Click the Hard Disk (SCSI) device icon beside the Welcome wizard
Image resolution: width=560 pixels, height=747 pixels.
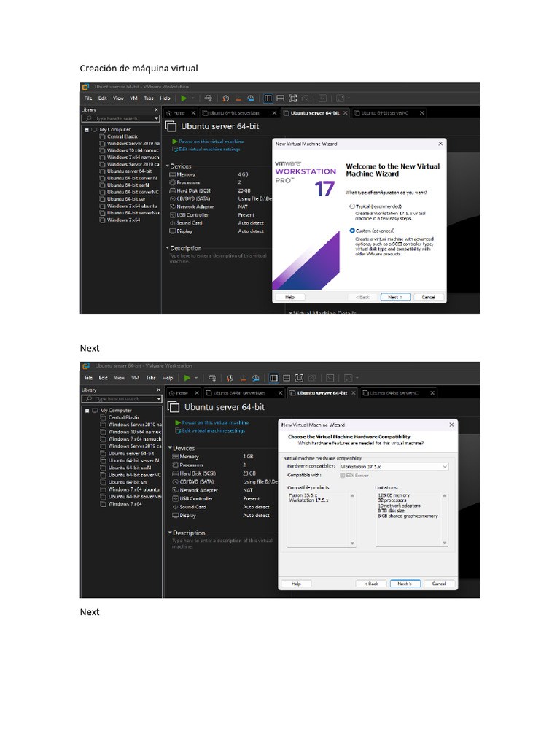(x=172, y=190)
